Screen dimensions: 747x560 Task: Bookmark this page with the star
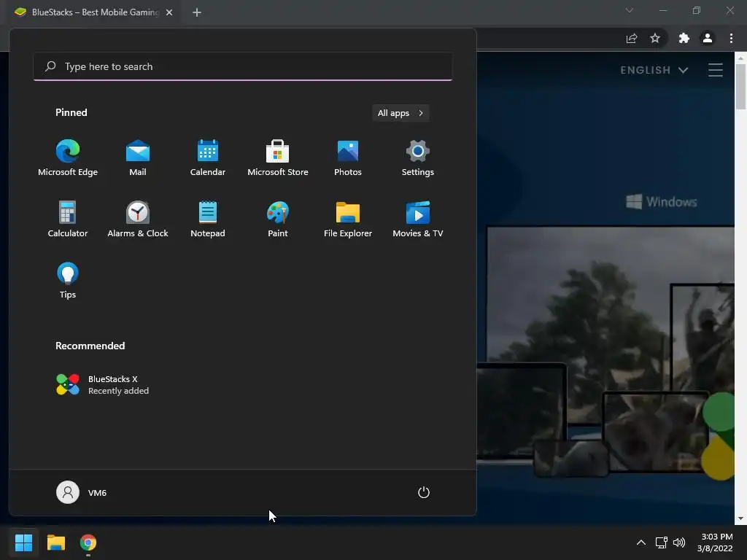pyautogui.click(x=655, y=39)
